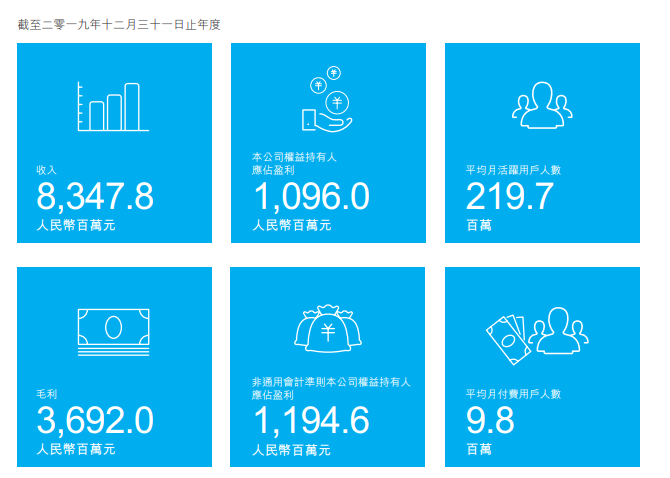
Task: Click the users group icon above 平均月活躍用戶人數
Action: click(542, 105)
